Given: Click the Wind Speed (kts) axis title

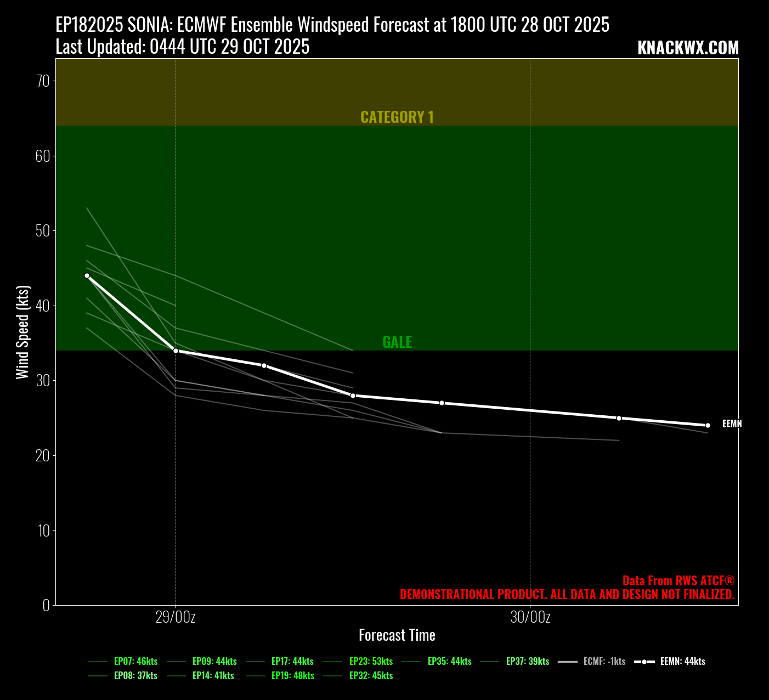Looking at the screenshot, I should click(22, 332).
